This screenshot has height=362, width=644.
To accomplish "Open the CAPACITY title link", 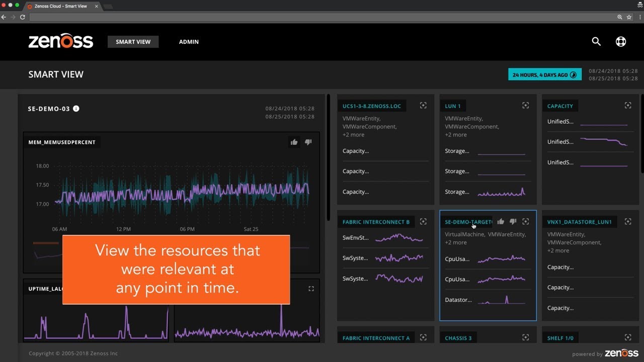I will (x=560, y=106).
